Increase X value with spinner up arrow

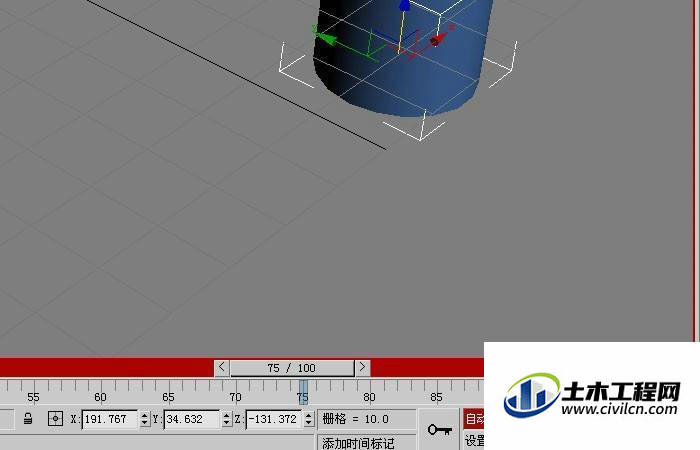point(145,415)
